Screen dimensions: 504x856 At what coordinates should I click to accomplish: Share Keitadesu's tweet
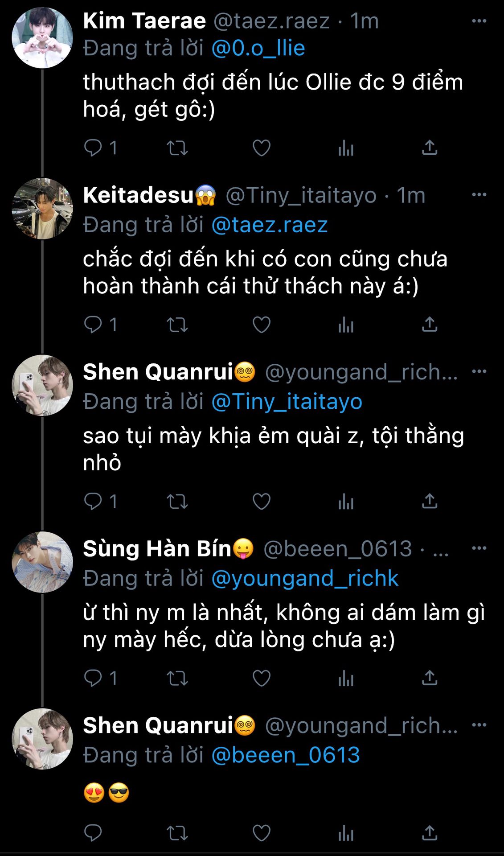(429, 324)
